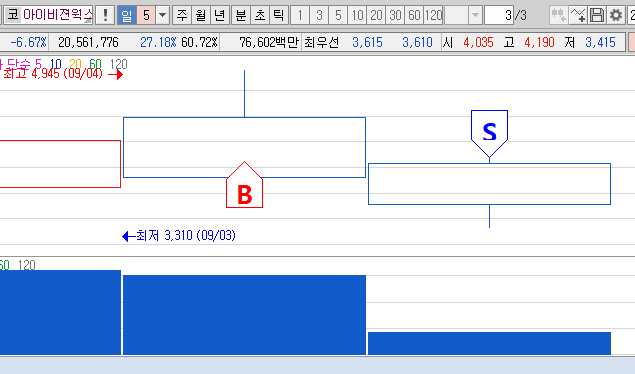The image size is (635, 374).
Task: Click the high price 4,190
Action: click(x=539, y=42)
